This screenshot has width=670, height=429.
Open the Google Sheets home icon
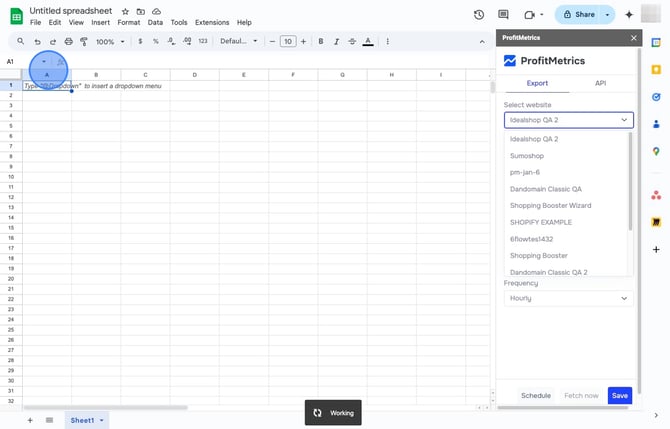point(16,17)
